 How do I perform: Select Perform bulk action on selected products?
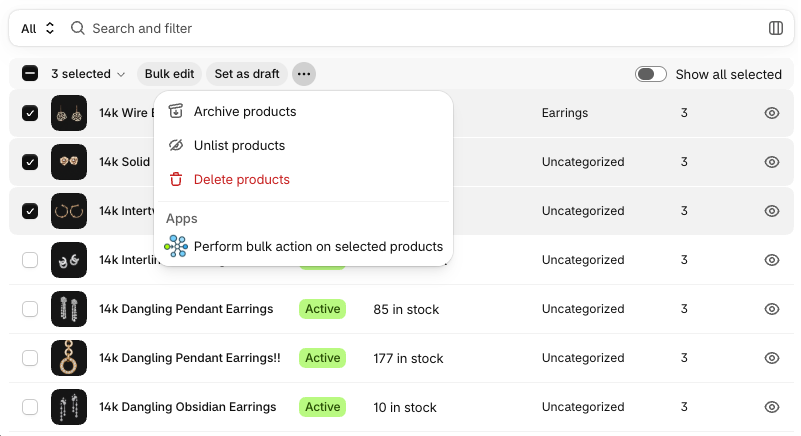point(304,246)
